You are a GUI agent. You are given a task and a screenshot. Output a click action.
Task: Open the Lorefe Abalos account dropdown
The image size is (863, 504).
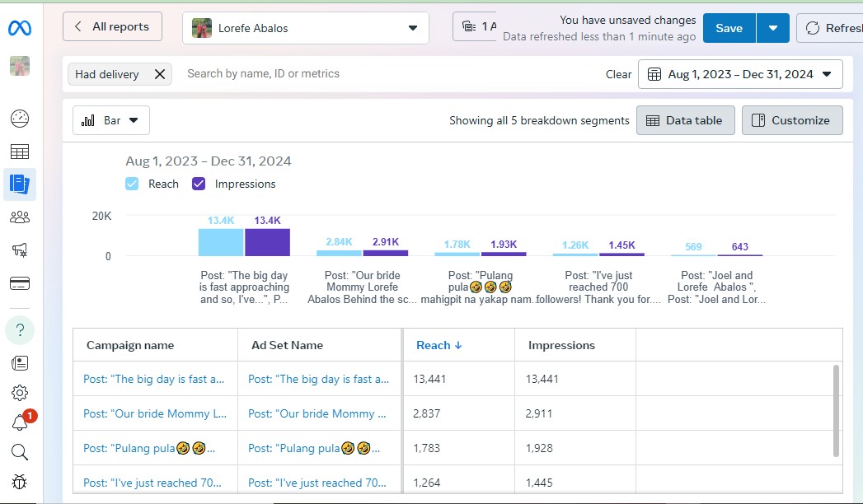[x=306, y=28]
